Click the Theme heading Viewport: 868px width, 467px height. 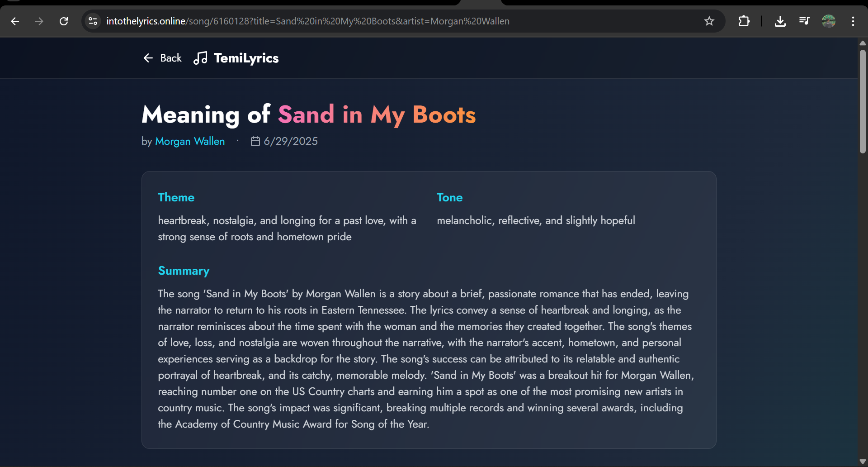point(176,197)
